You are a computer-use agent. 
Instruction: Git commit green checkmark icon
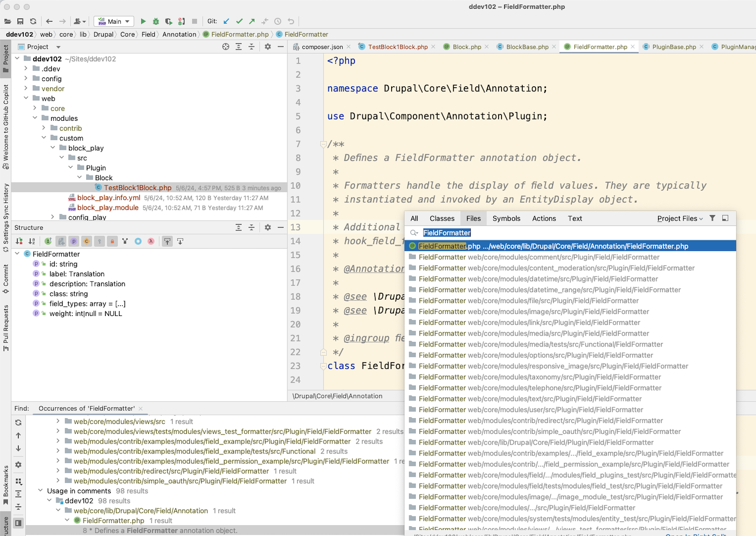[x=239, y=21]
